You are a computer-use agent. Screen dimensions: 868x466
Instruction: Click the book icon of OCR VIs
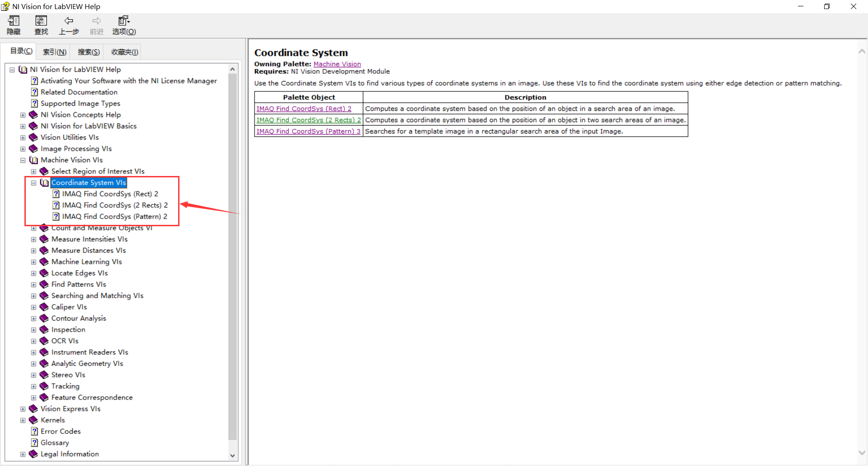(x=44, y=341)
